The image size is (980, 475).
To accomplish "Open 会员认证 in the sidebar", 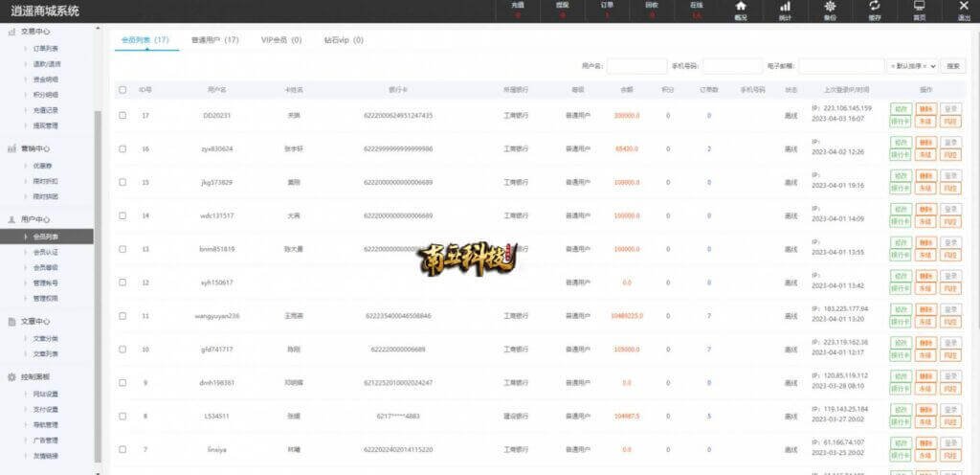I will pos(47,252).
